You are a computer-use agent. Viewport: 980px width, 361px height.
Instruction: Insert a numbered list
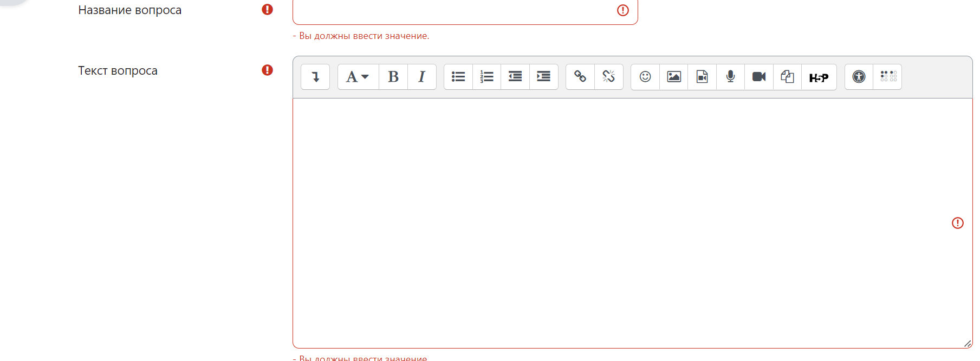(486, 77)
